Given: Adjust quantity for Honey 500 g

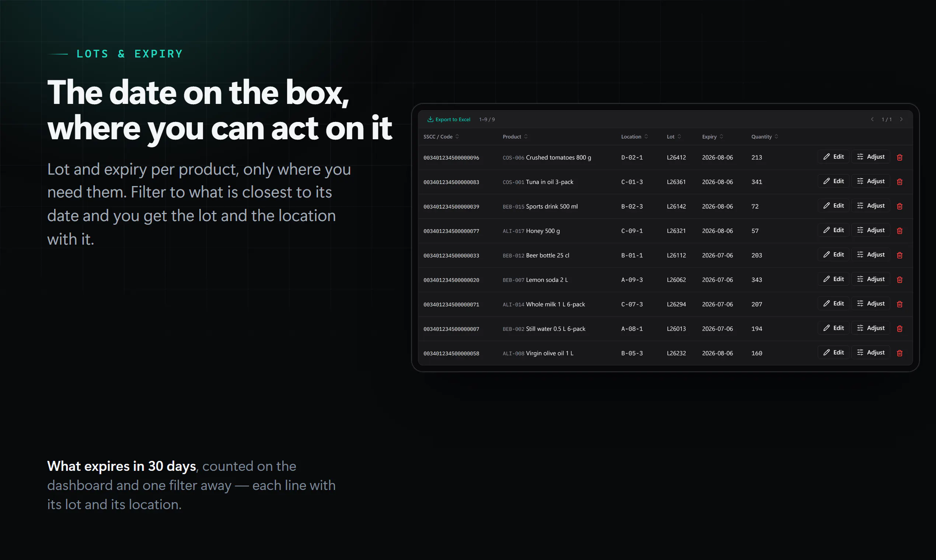Looking at the screenshot, I should click(x=871, y=230).
